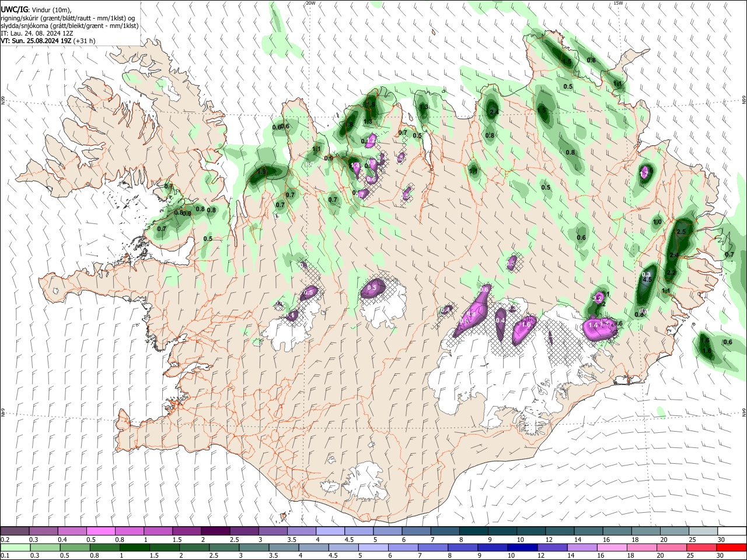Click the 1.0 precipitation value on the map
Image resolution: width=747 pixels, height=560 pixels.
[657, 222]
